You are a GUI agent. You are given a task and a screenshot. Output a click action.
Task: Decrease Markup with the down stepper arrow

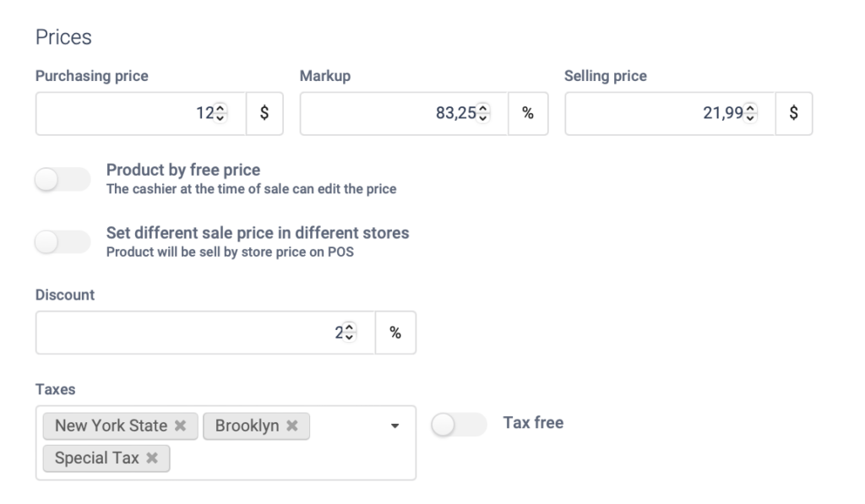click(x=482, y=118)
